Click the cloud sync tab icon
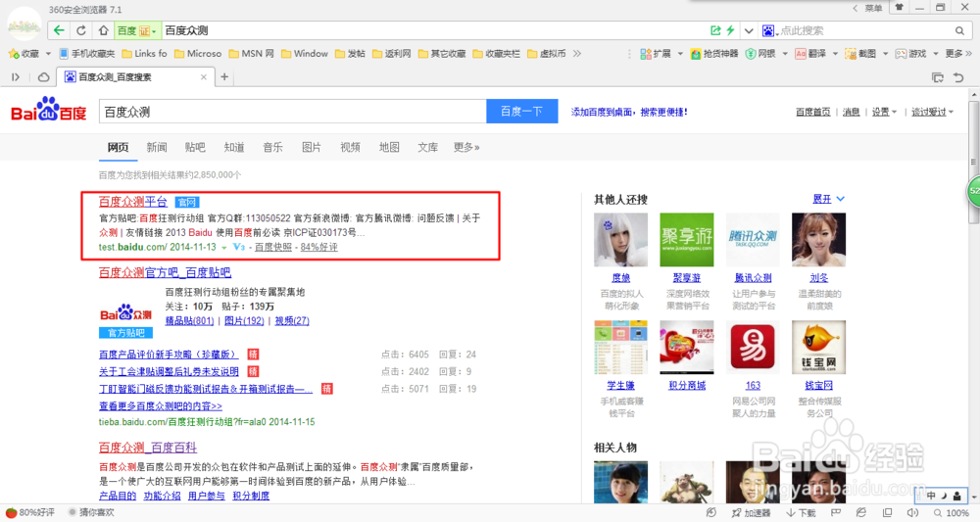This screenshot has height=522, width=980. coord(44,76)
